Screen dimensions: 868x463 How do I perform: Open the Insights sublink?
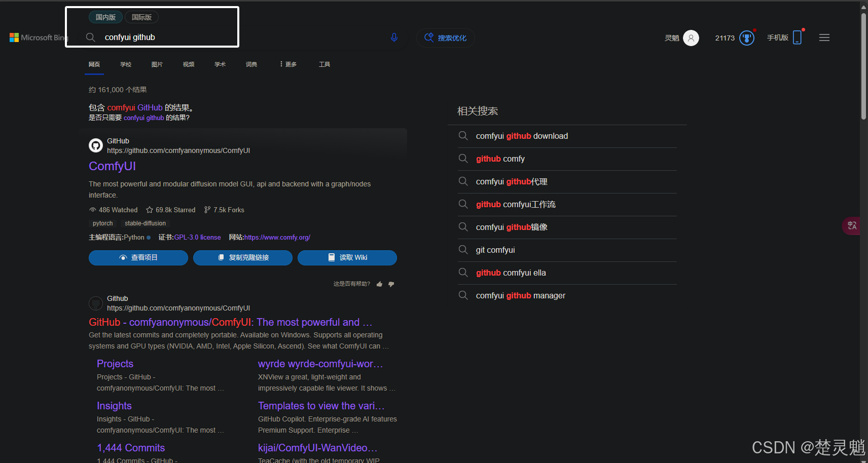(114, 406)
